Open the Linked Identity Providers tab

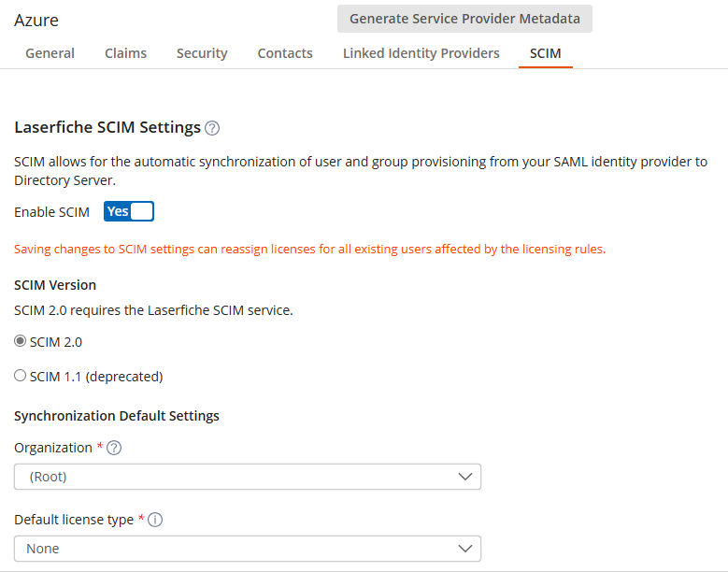pos(421,53)
